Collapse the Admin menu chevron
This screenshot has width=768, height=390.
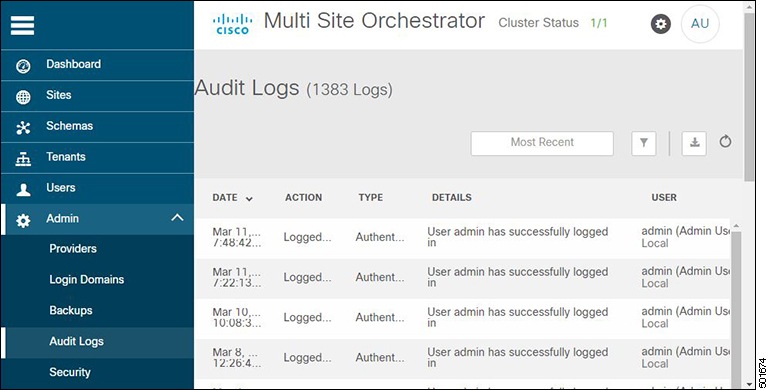tap(177, 218)
